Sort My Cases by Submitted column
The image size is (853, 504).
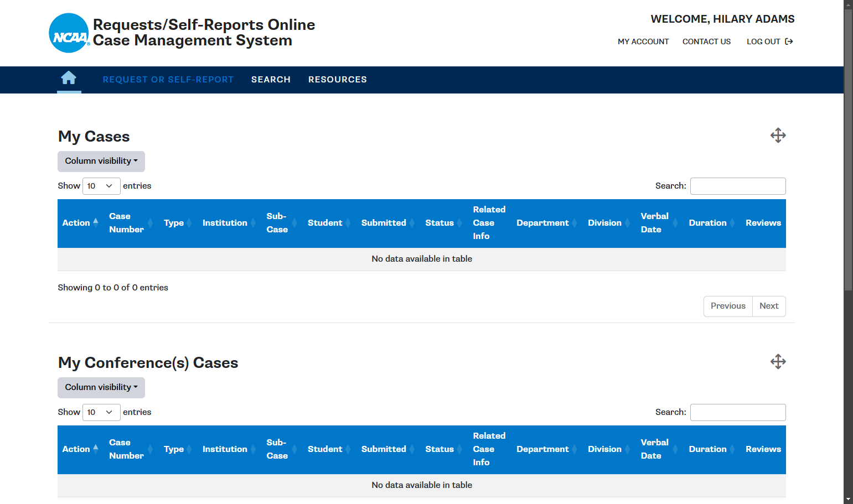tap(388, 223)
